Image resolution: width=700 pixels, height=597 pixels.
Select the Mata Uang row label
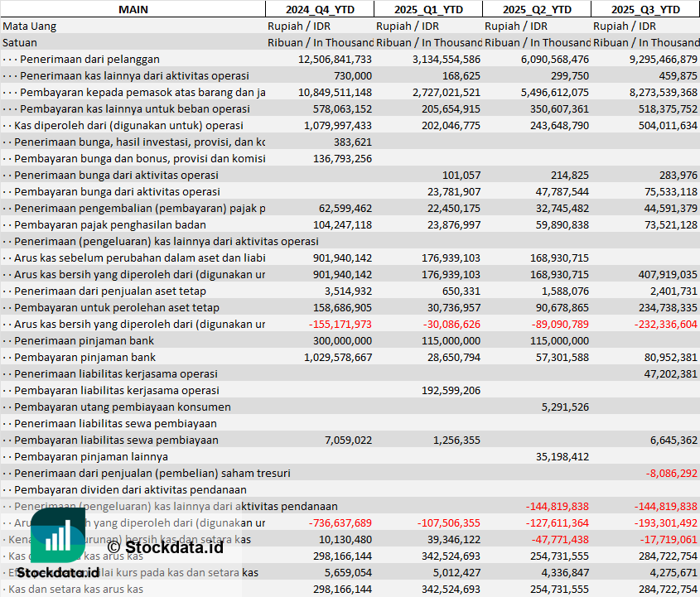[29, 26]
